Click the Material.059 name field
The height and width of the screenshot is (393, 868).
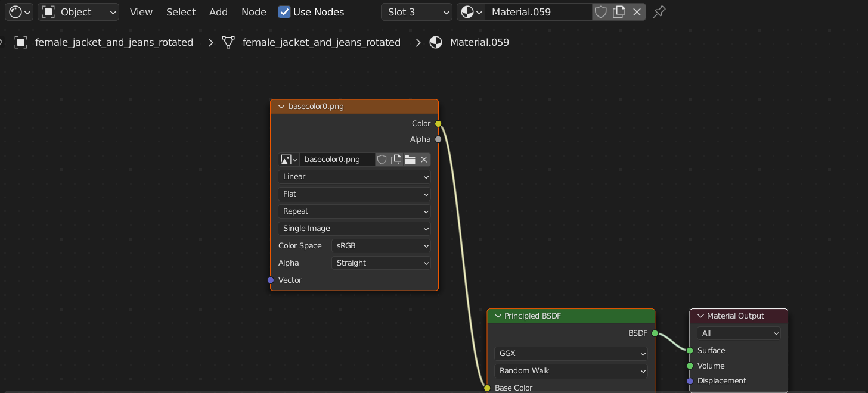[x=538, y=12]
